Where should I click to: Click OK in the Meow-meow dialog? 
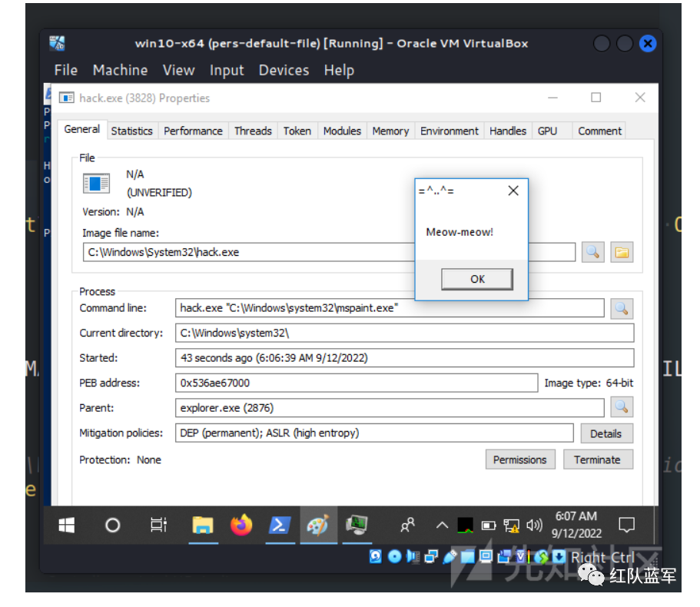pyautogui.click(x=477, y=279)
